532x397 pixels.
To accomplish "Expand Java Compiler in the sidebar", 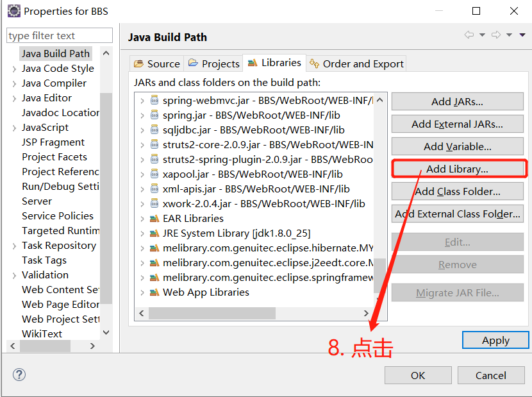I will coord(14,83).
